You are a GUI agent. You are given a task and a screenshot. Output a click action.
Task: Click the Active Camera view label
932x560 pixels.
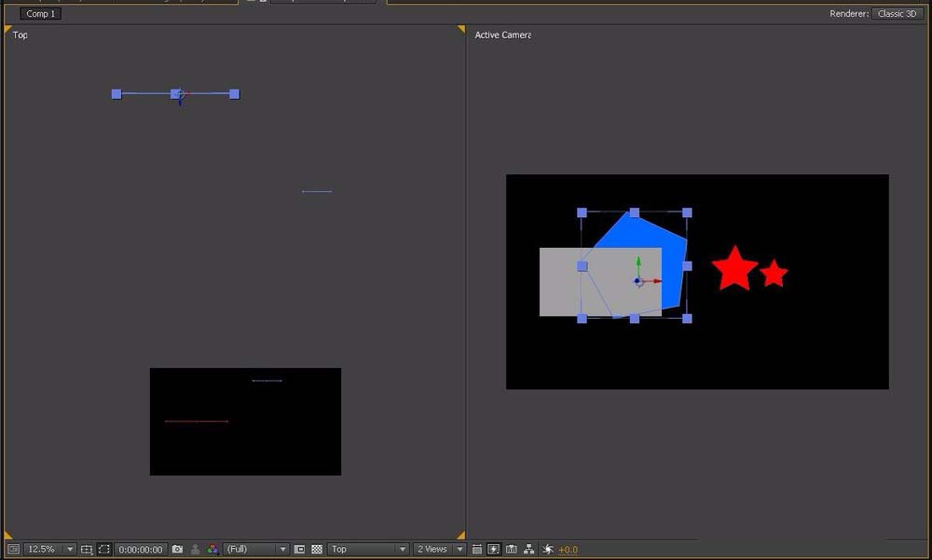pyautogui.click(x=503, y=35)
